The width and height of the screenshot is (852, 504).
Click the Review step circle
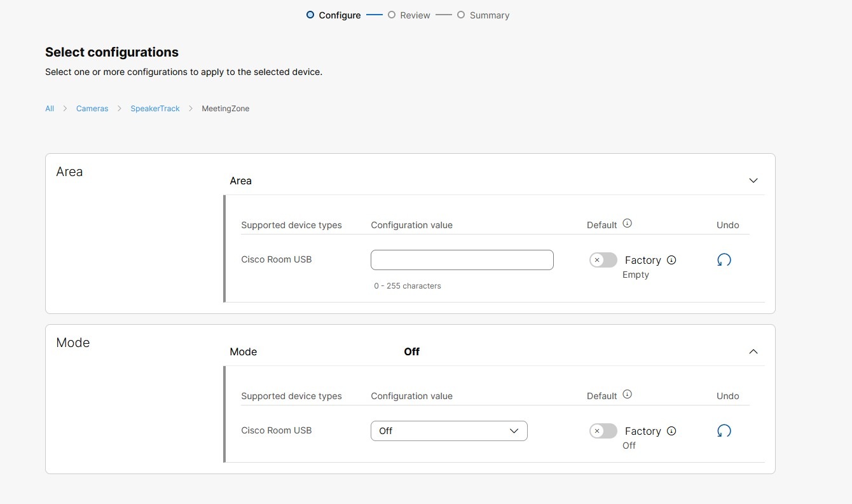[x=391, y=15]
